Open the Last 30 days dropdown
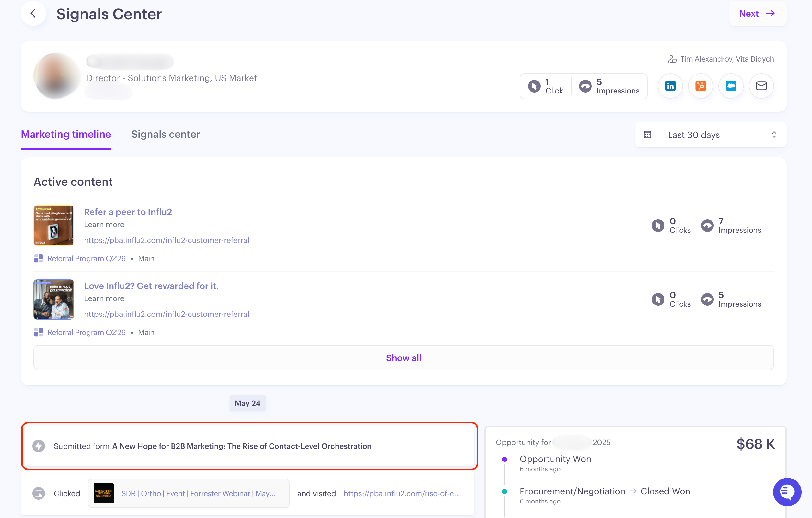The image size is (812, 518). coord(723,135)
